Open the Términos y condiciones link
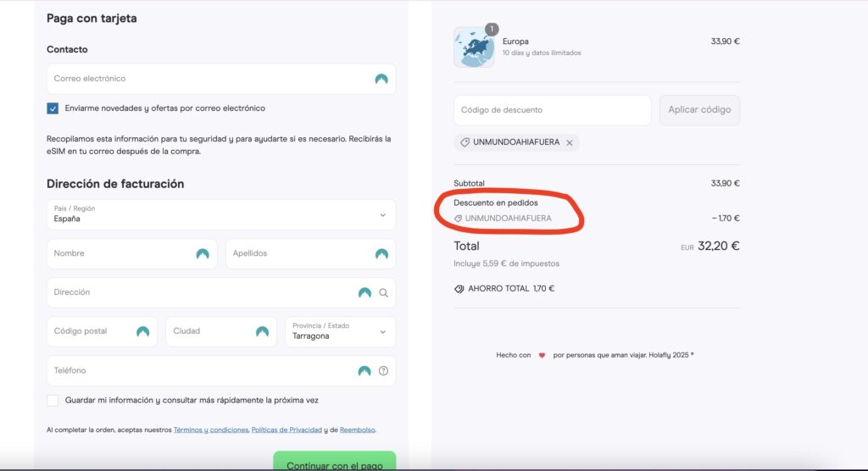 click(x=211, y=430)
